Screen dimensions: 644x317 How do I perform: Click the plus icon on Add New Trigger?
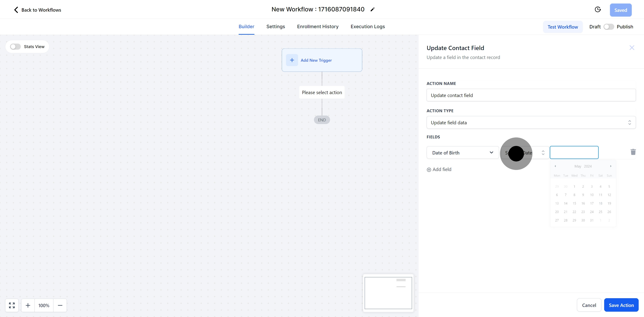tap(292, 60)
